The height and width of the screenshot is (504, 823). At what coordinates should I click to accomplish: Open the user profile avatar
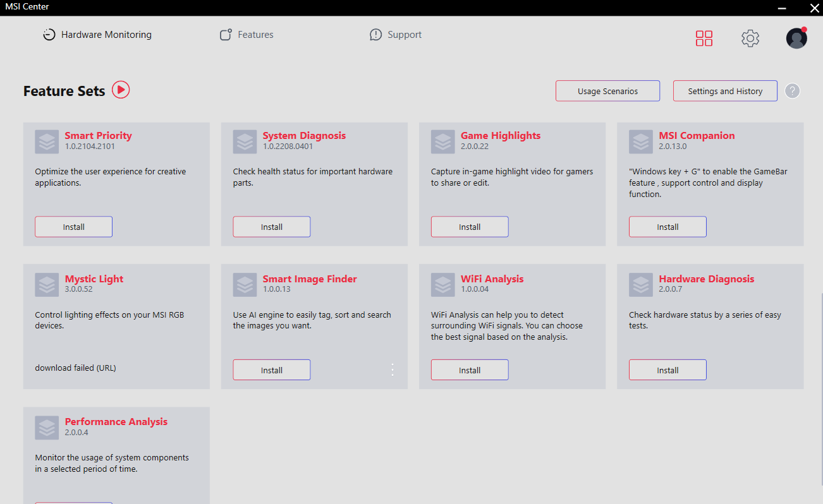[796, 38]
